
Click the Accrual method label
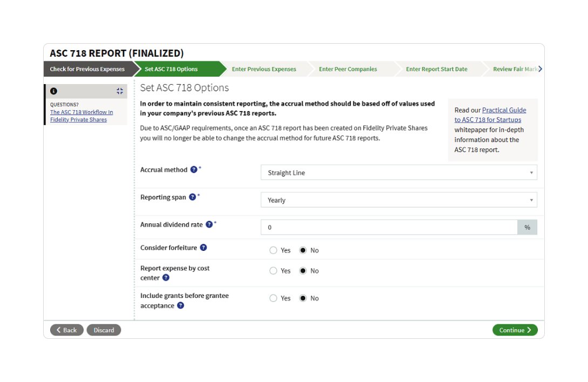164,169
